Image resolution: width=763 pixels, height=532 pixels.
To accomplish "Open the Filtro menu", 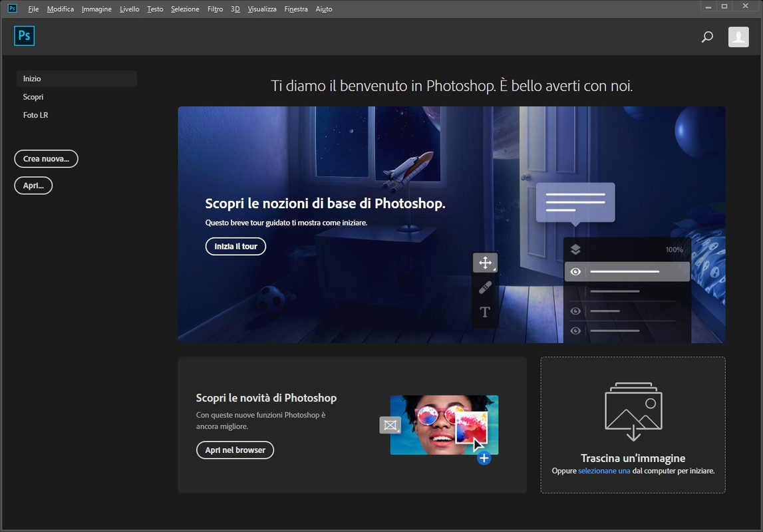I will [x=215, y=9].
